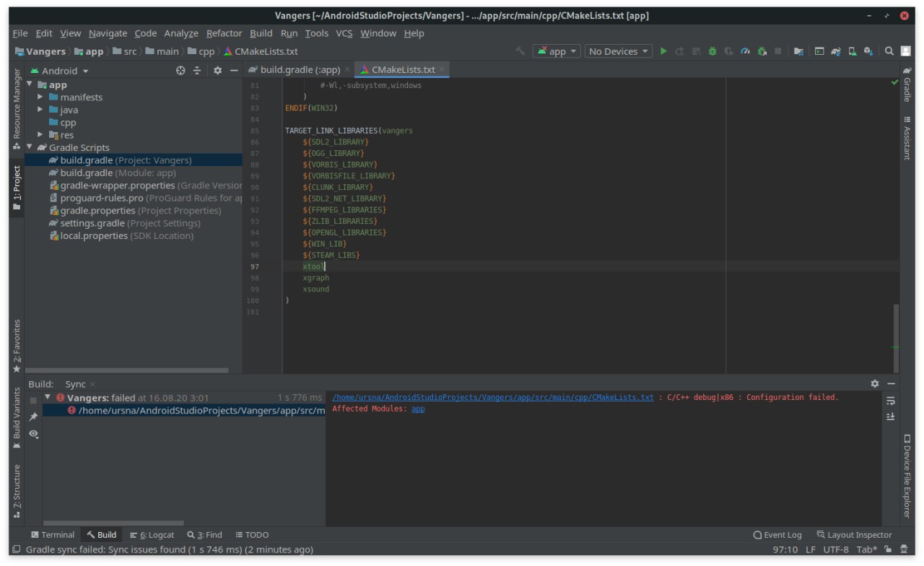
Task: Click the 'app' affected module link
Action: pos(418,409)
